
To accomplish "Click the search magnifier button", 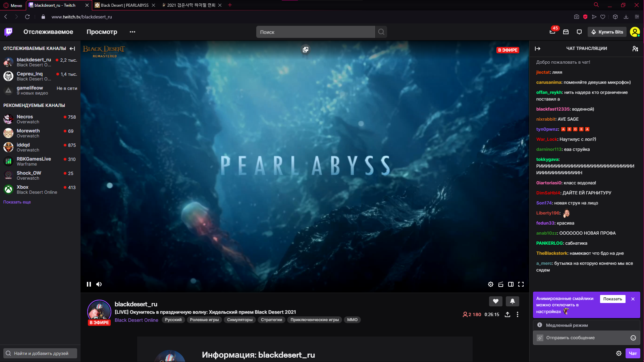I will point(381,32).
